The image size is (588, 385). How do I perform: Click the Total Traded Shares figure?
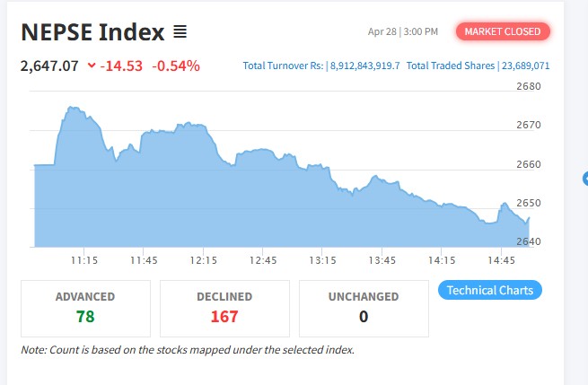[x=525, y=66]
